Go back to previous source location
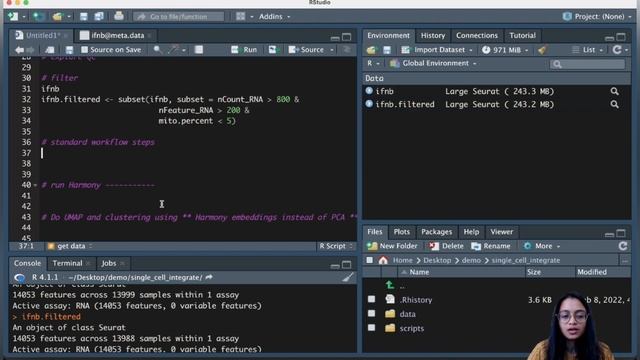This screenshot has height=360, width=640. coord(19,50)
